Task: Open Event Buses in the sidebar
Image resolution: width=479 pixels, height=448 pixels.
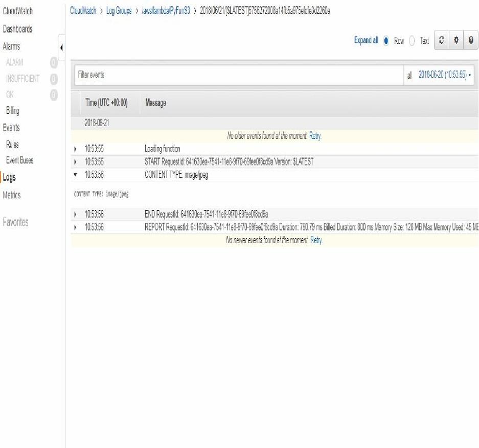Action: pyautogui.click(x=20, y=160)
